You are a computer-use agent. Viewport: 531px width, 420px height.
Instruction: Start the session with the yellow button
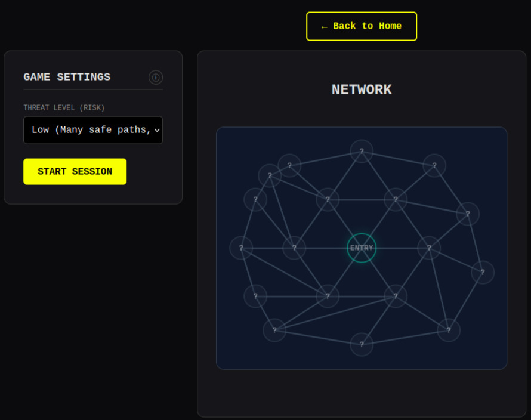coord(75,171)
